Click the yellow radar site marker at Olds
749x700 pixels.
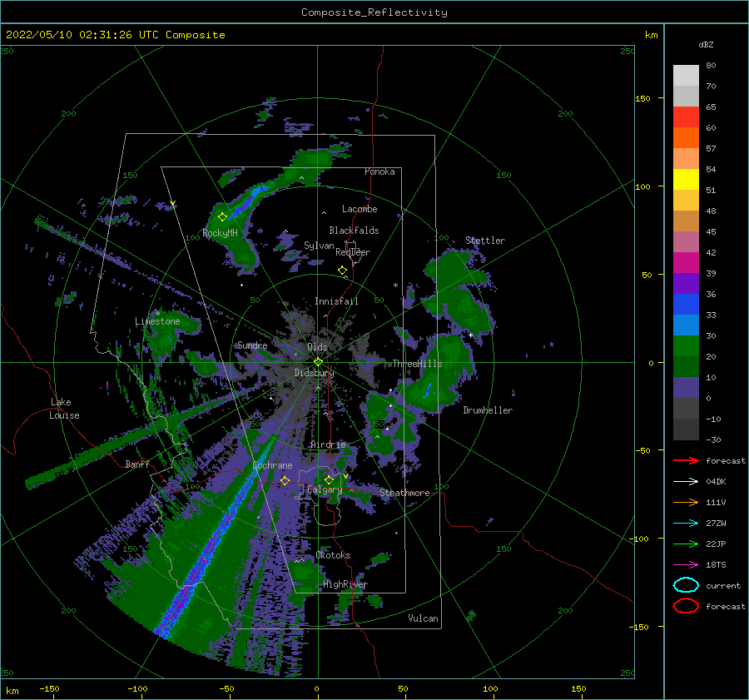[x=318, y=362]
